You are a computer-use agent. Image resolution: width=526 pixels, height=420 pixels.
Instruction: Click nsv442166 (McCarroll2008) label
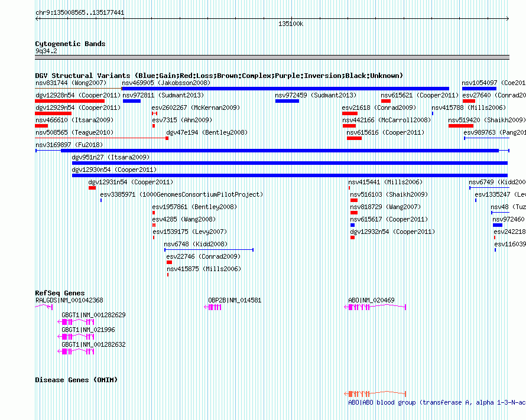pos(387,120)
